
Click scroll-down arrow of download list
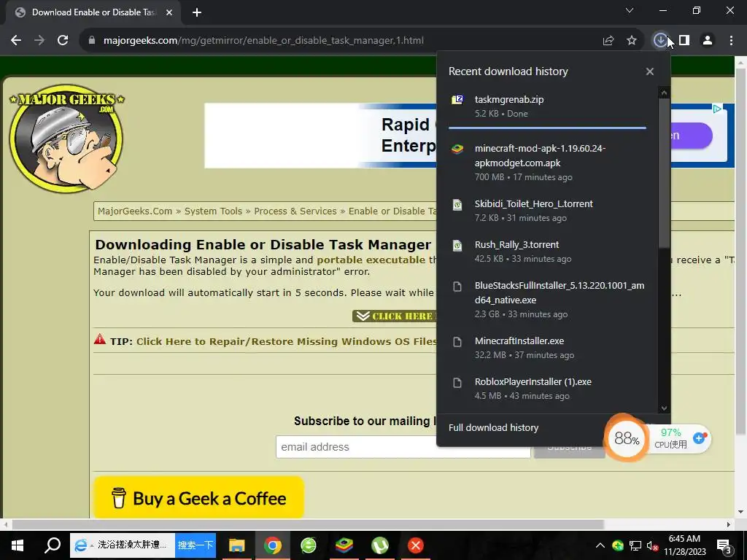click(664, 408)
